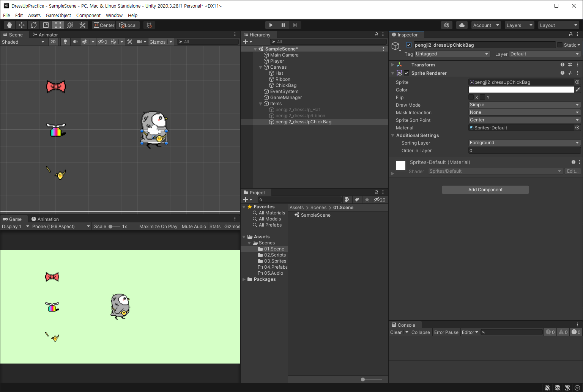This screenshot has height=392, width=583.
Task: Open the Component menu
Action: click(88, 15)
